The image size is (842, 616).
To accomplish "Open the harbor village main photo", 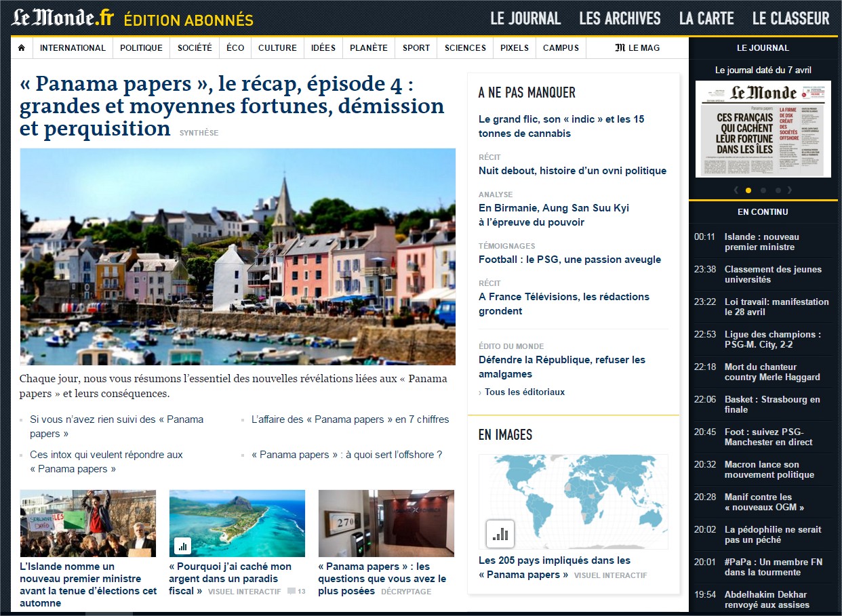I will [x=237, y=257].
